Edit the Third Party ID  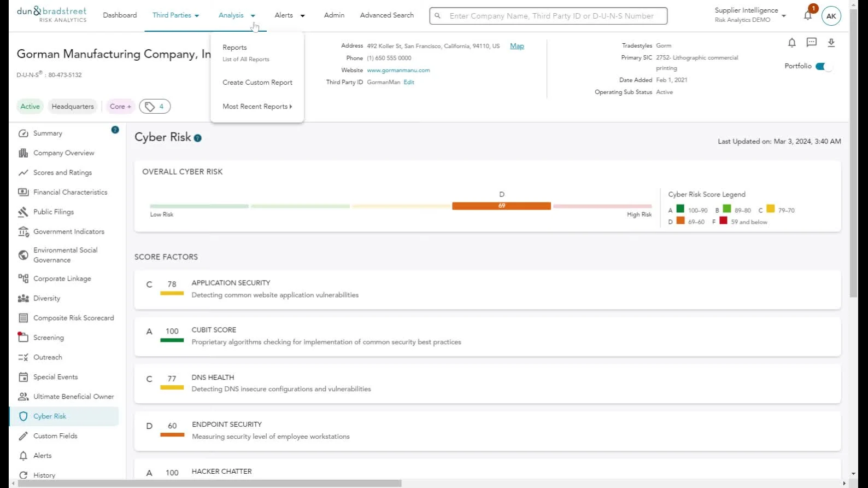(409, 82)
